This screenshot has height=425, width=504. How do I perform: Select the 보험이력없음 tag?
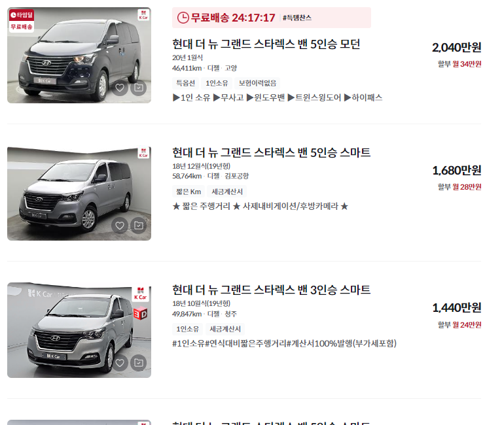257,83
